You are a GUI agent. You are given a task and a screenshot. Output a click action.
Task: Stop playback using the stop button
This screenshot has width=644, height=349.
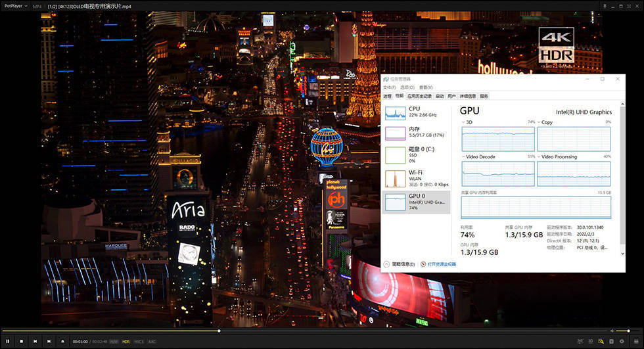point(21,341)
